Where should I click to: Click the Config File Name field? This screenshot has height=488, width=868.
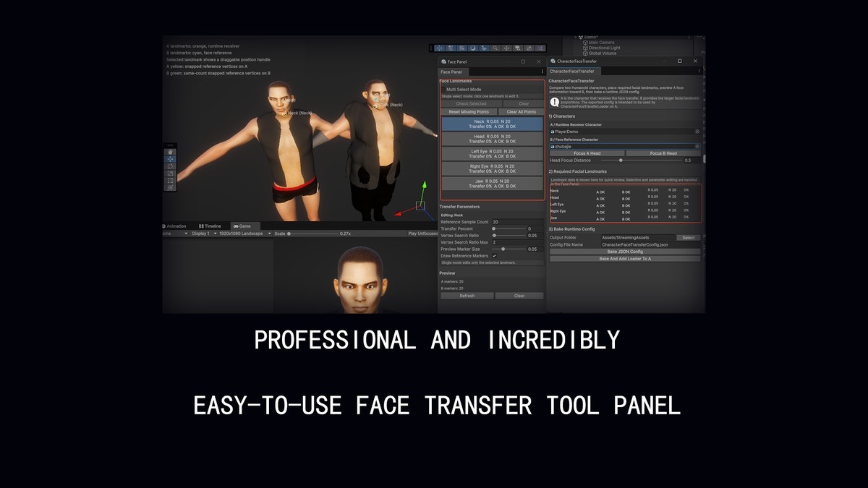point(650,244)
